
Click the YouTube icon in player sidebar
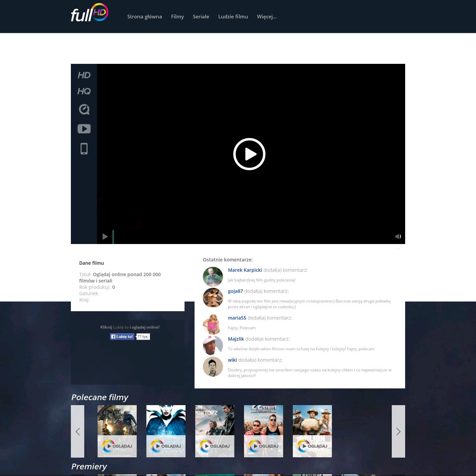84,129
